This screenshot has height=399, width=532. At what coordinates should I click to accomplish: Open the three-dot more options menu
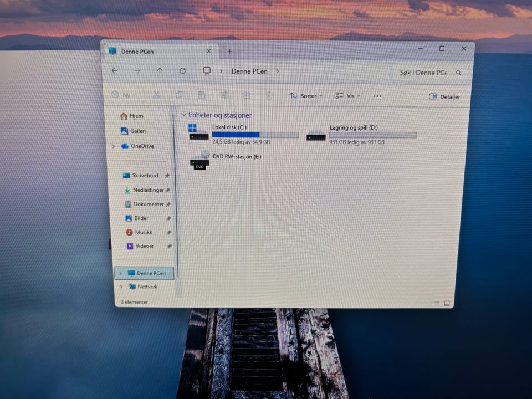pyautogui.click(x=377, y=96)
